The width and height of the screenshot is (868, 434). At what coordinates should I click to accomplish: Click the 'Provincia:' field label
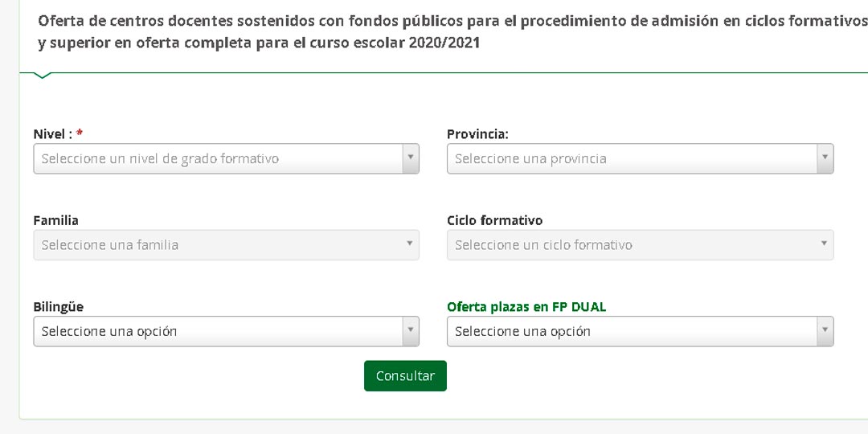tap(477, 134)
